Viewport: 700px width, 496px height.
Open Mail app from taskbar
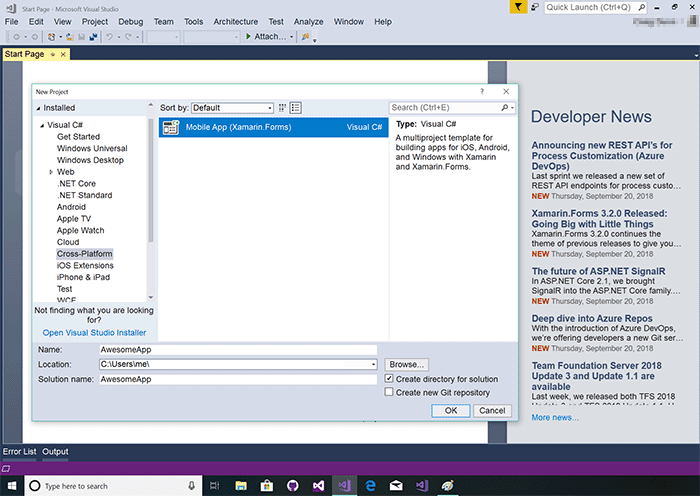pos(396,486)
